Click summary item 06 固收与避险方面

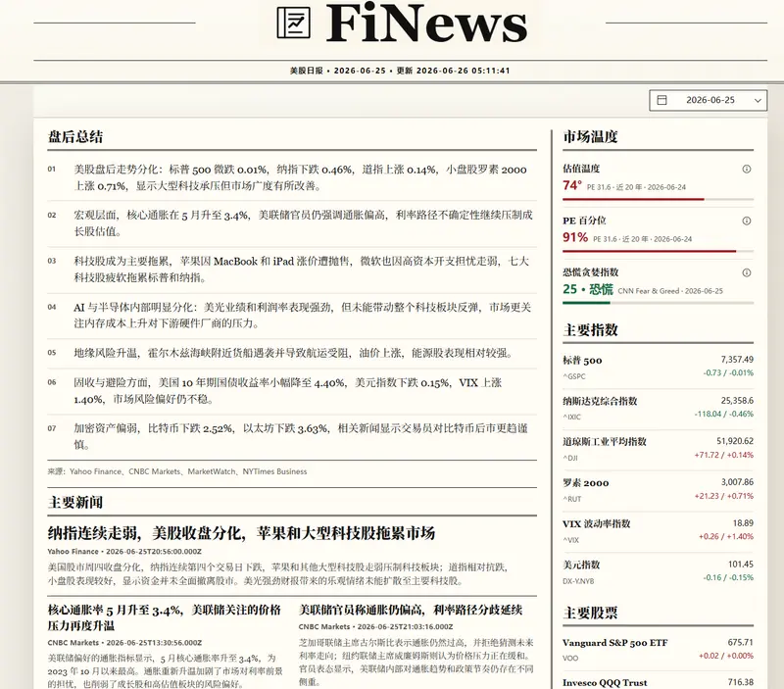[x=292, y=391]
